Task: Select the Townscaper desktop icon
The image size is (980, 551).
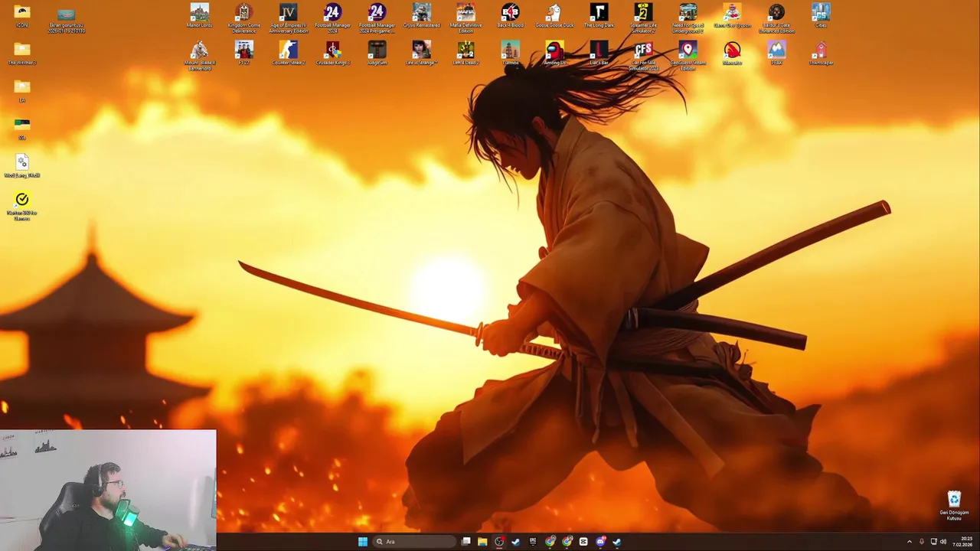Action: [x=821, y=54]
